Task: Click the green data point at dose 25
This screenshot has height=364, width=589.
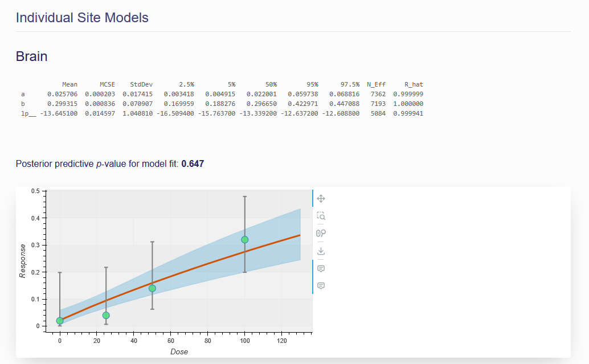Action: pyautogui.click(x=106, y=316)
